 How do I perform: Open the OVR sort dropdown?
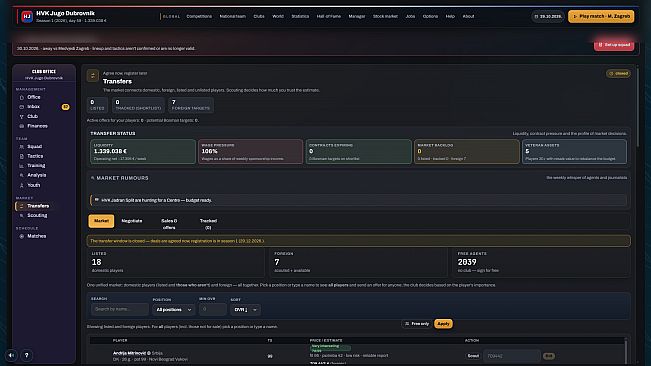click(245, 310)
